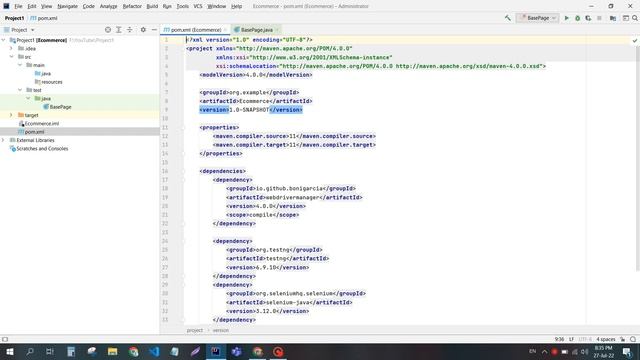This screenshot has height=360, width=640.
Task: Debug BasePage with the bug icon
Action: [577, 18]
